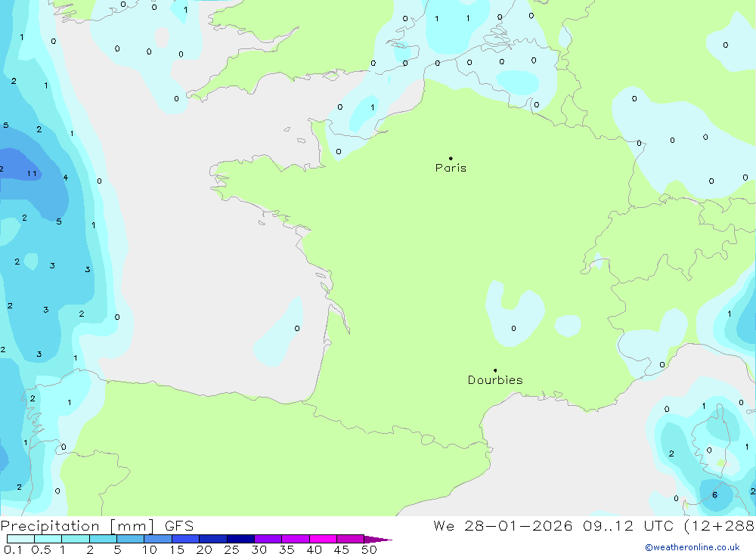756x554 pixels.
Task: Pick the 2–5 mm legend color swatch
Action: [x=103, y=539]
